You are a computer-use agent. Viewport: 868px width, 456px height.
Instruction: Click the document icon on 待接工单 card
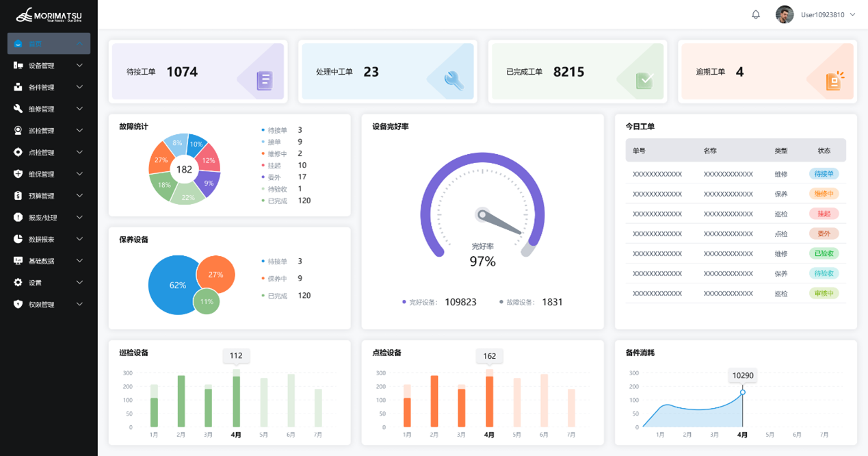click(265, 81)
